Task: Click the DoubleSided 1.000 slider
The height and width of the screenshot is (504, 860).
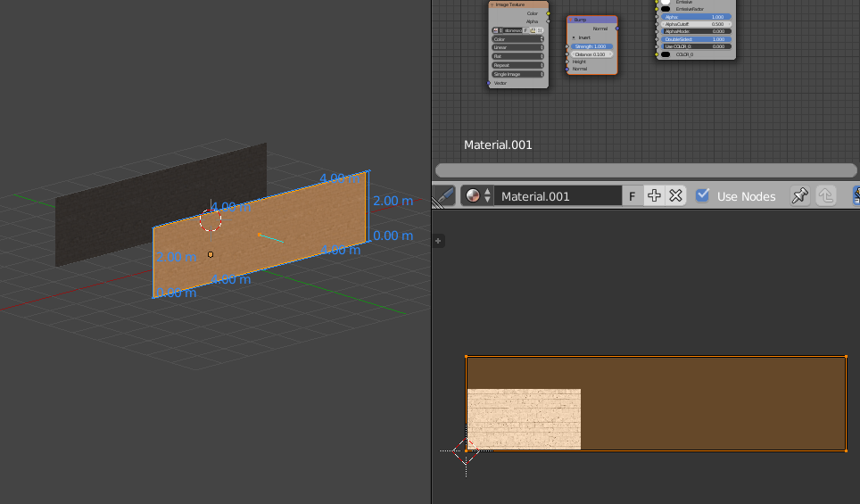Action: tap(696, 39)
